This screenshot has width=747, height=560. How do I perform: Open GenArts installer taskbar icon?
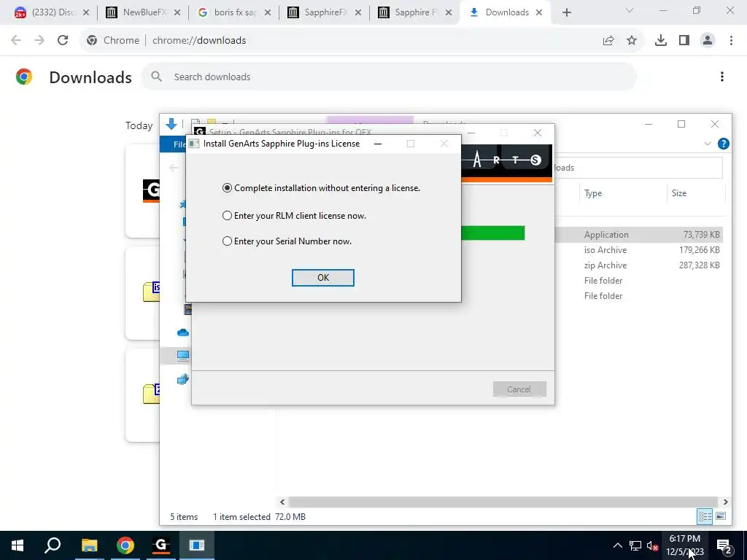click(x=161, y=545)
